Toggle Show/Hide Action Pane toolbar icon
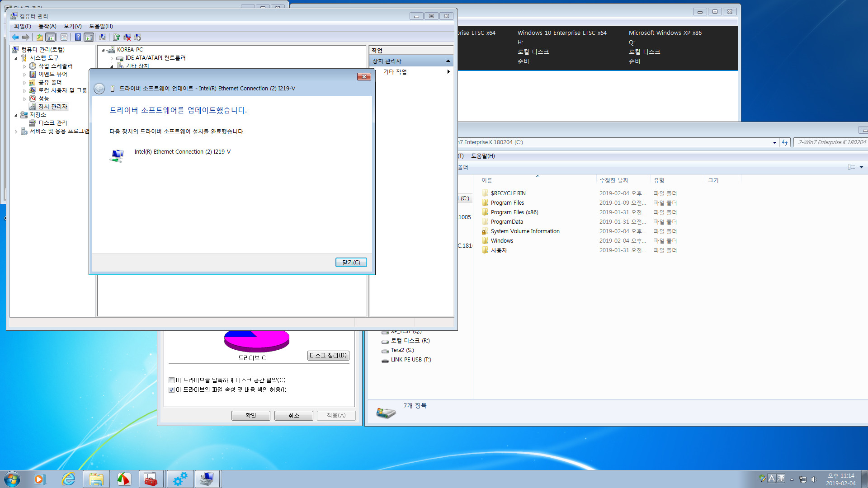 (89, 37)
